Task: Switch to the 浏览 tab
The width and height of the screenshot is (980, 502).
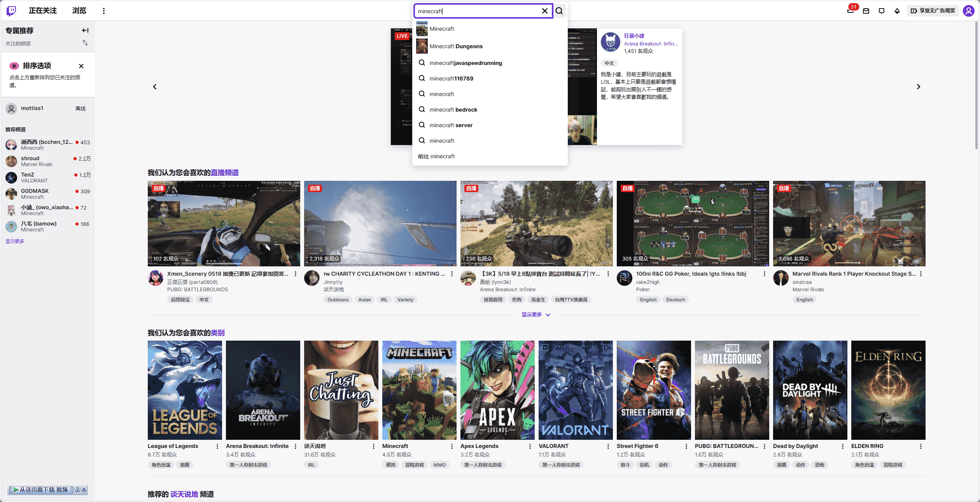Action: 79,10
